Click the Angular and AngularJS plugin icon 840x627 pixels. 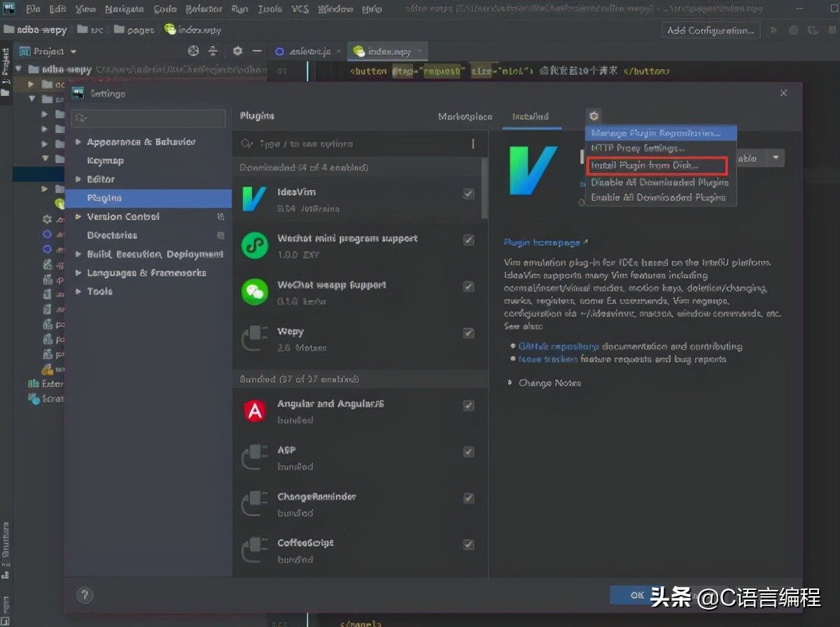coord(254,411)
